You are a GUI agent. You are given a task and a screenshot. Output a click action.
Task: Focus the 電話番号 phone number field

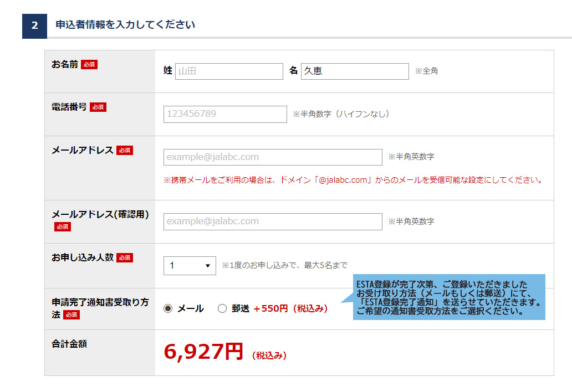point(225,114)
